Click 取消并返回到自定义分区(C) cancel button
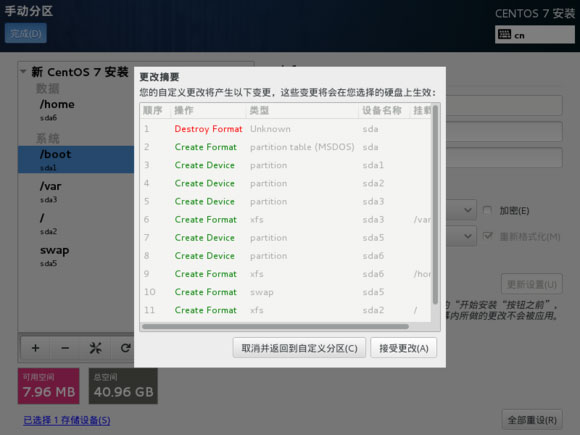 tap(299, 348)
